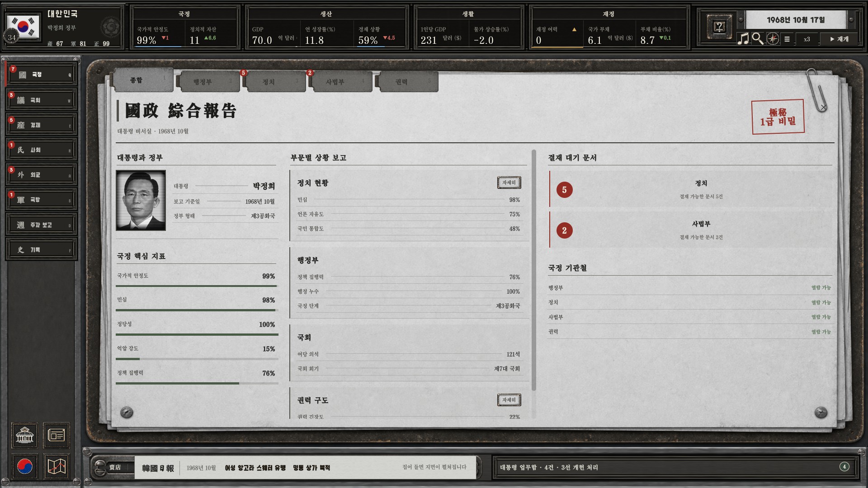Open 열람 가능 link for 사법부 archive
Image resolution: width=868 pixels, height=488 pixels.
point(821,317)
